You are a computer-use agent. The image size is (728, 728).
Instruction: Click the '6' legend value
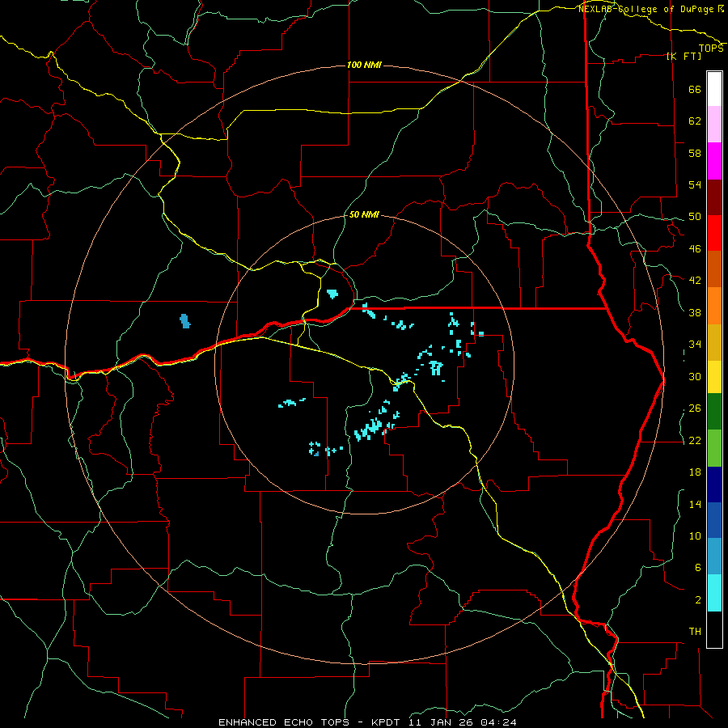tap(697, 568)
